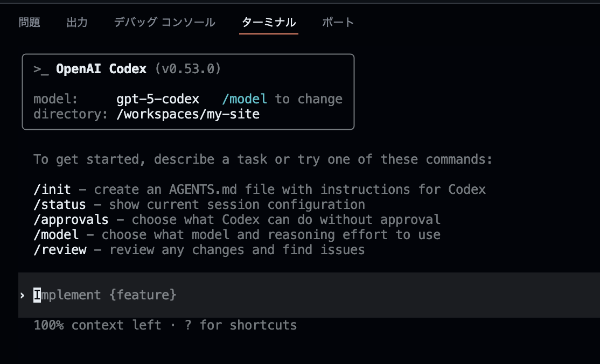The image size is (600, 364).
Task: Select the /init command to create AGENTS.md
Action: tap(53, 189)
